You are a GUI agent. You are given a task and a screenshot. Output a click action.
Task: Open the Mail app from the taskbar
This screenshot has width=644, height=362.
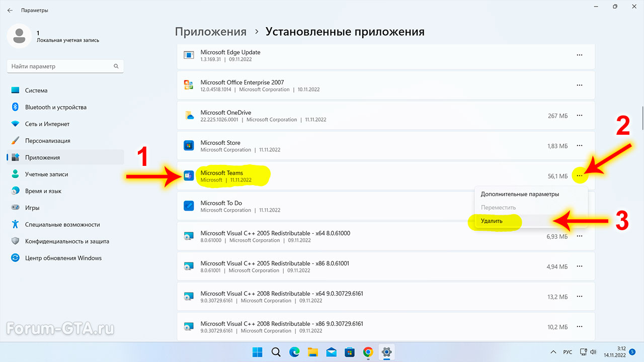tap(331, 351)
